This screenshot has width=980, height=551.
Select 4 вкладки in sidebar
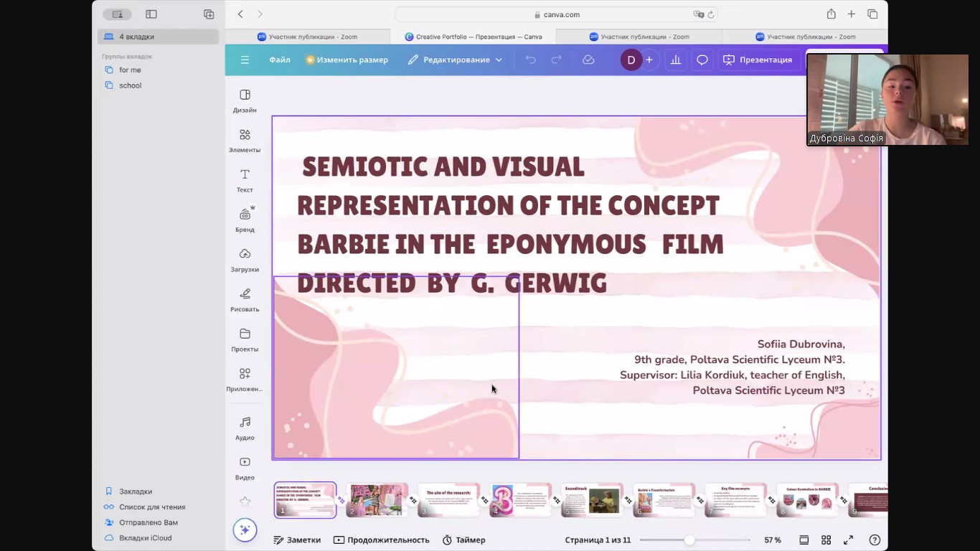click(x=159, y=37)
